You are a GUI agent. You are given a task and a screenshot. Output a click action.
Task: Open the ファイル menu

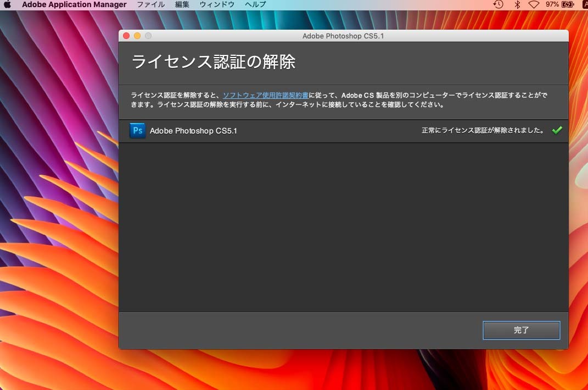point(151,4)
